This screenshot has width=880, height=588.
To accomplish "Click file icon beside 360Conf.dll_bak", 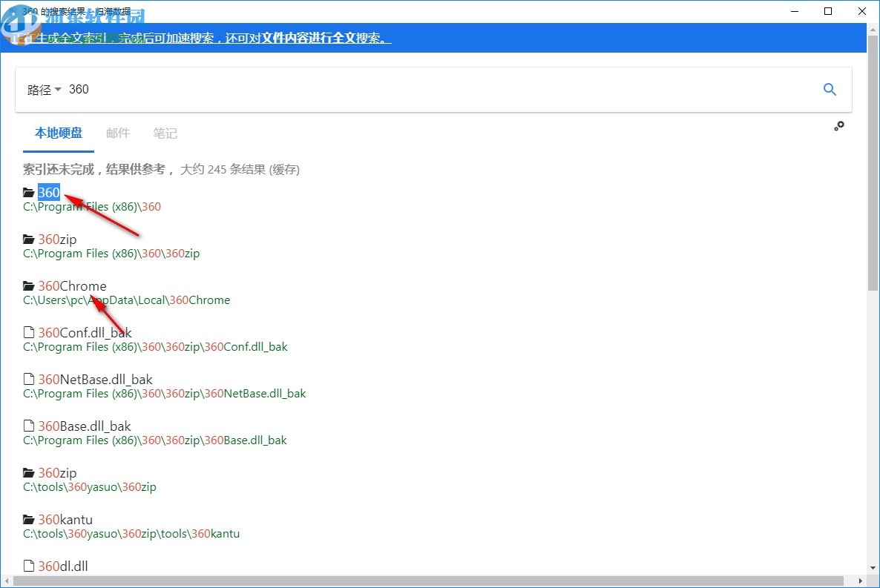I will [x=29, y=333].
